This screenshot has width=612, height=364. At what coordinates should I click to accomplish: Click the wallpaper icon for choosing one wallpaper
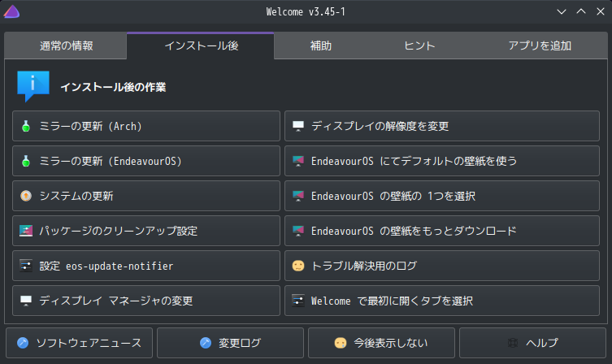298,196
